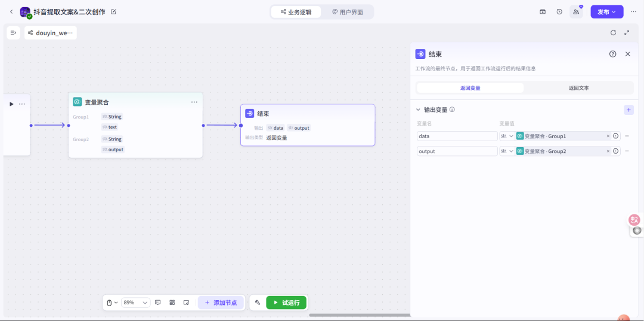Screen dimensions: 644x321
Task: Open the project avatar icon
Action: pyautogui.click(x=26, y=13)
